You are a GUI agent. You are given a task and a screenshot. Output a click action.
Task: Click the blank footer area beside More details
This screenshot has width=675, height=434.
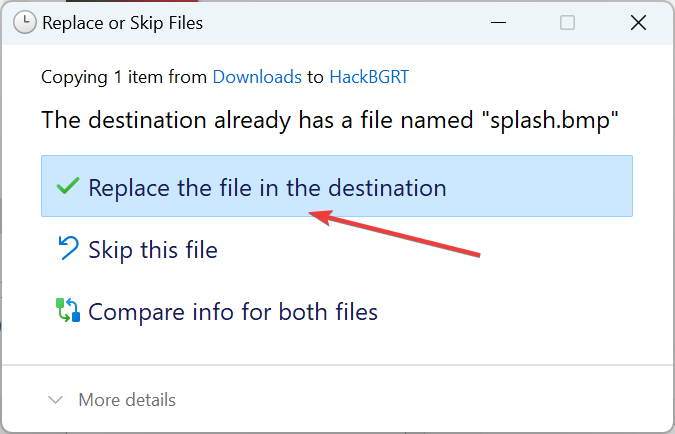[420, 400]
